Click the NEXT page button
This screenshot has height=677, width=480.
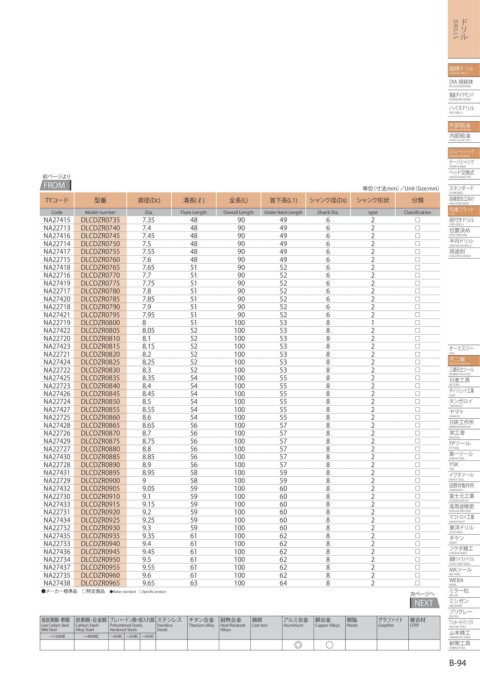pyautogui.click(x=423, y=603)
